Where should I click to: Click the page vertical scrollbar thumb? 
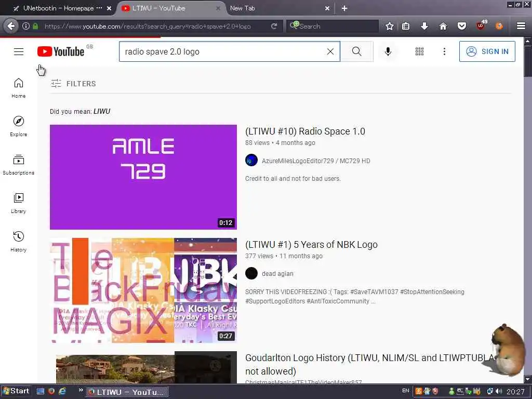(x=527, y=62)
